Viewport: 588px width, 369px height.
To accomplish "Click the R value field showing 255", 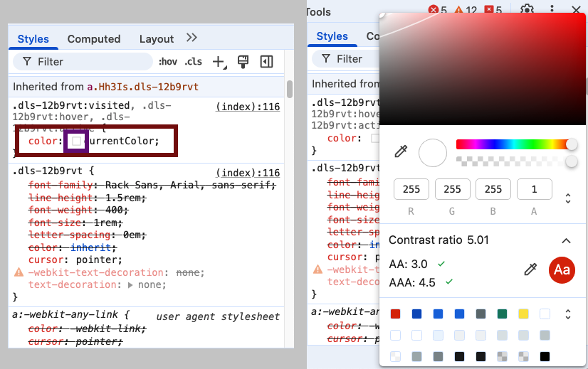I will coord(411,189).
